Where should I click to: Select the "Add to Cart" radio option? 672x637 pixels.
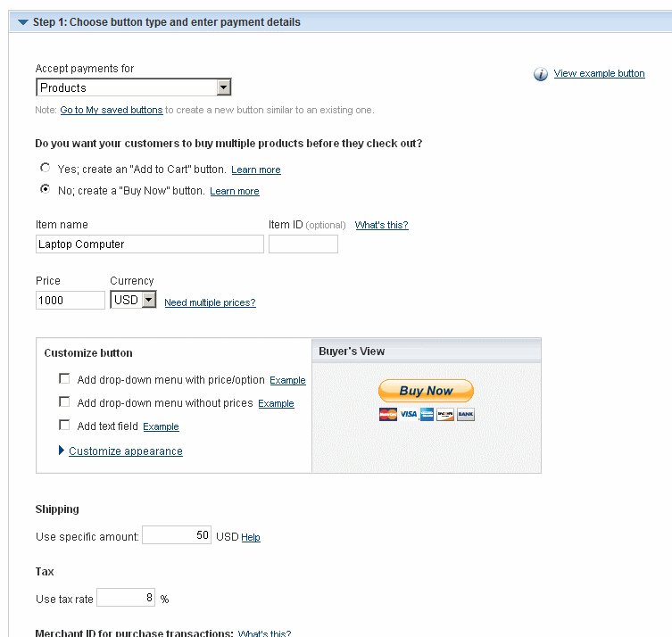[x=45, y=168]
